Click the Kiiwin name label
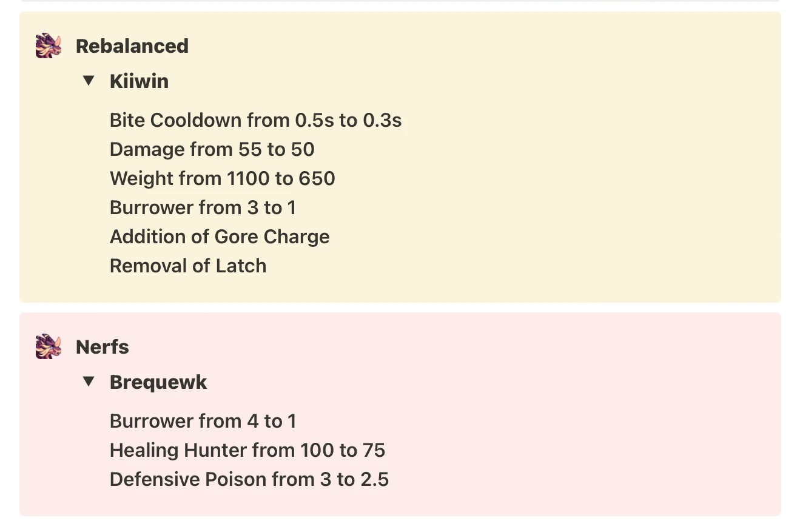The height and width of the screenshot is (532, 797). pos(139,81)
